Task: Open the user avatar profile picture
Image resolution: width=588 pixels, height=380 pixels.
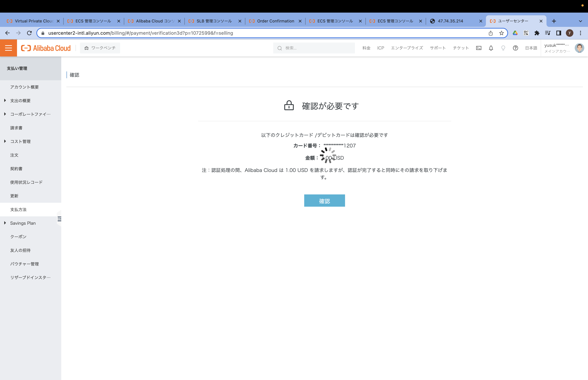Action: 580,48
